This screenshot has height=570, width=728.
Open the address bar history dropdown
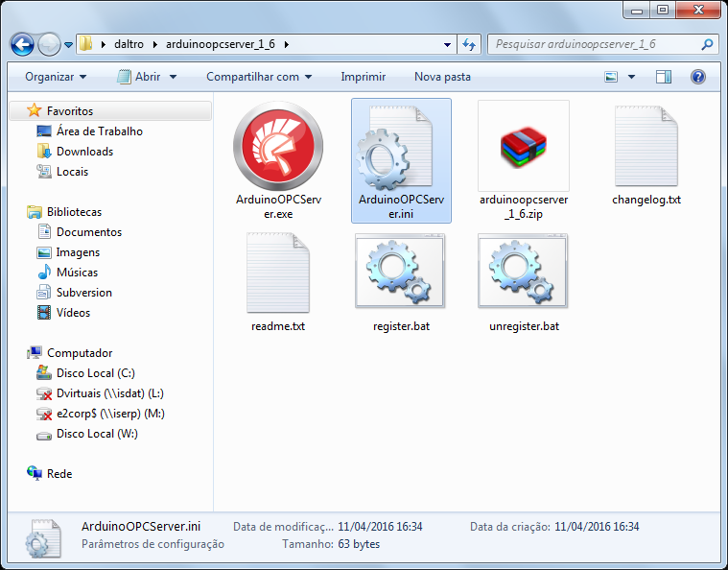click(x=447, y=44)
